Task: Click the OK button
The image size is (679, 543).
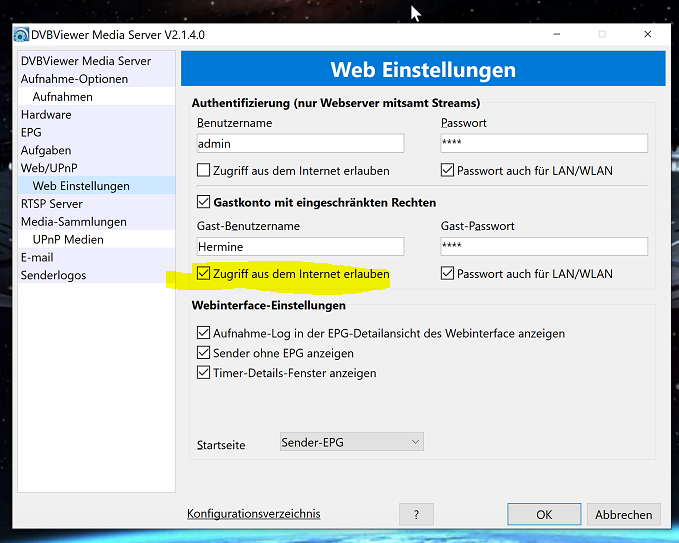Action: [544, 514]
